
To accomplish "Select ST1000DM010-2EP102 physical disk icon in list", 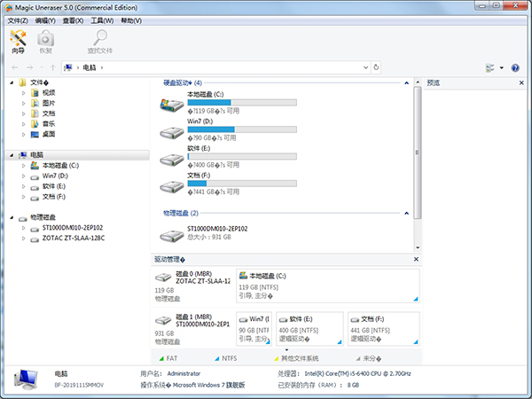I will coord(172,235).
